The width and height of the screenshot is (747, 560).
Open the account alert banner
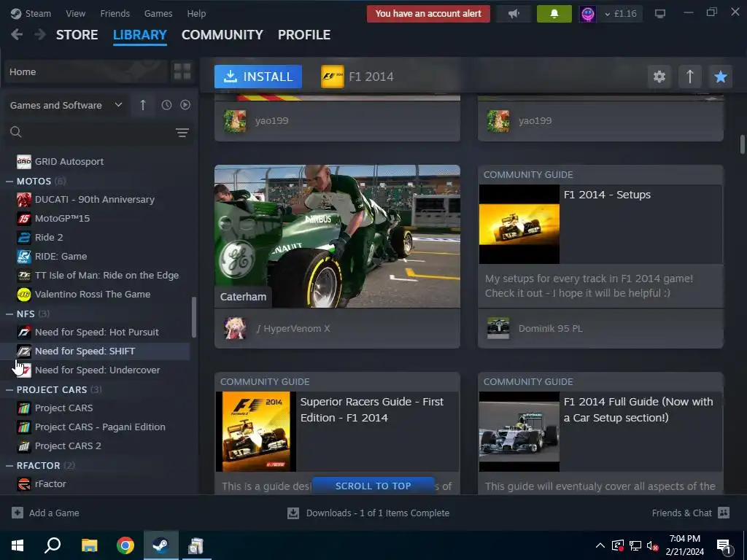428,14
